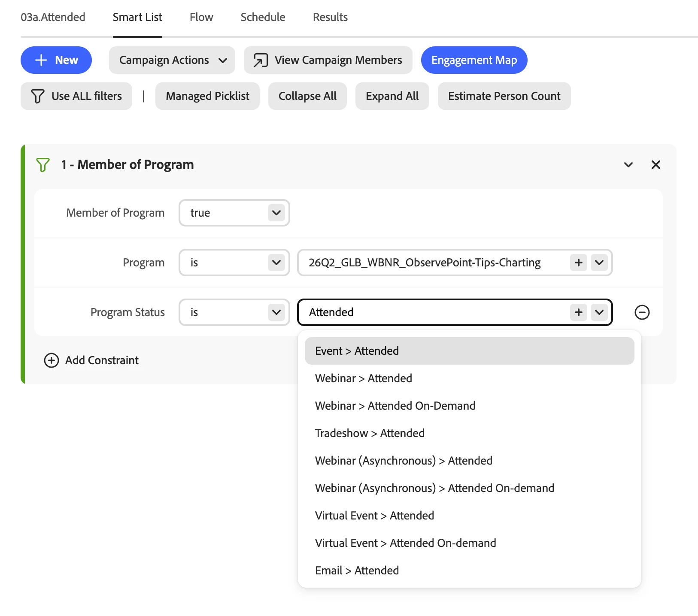Switch to the Flow tab
Screen dimensions: 698x616
point(201,17)
